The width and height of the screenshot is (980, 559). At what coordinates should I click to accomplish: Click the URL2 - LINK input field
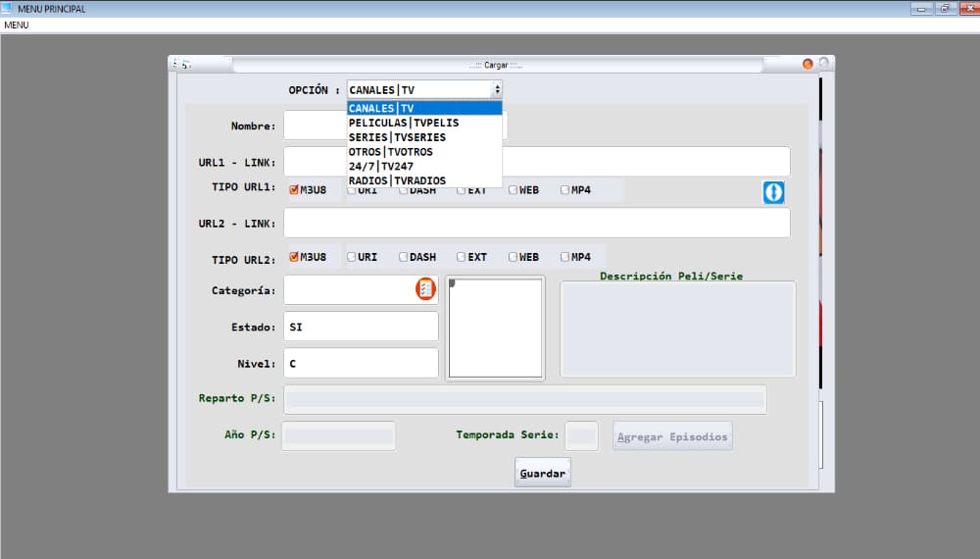coord(537,224)
